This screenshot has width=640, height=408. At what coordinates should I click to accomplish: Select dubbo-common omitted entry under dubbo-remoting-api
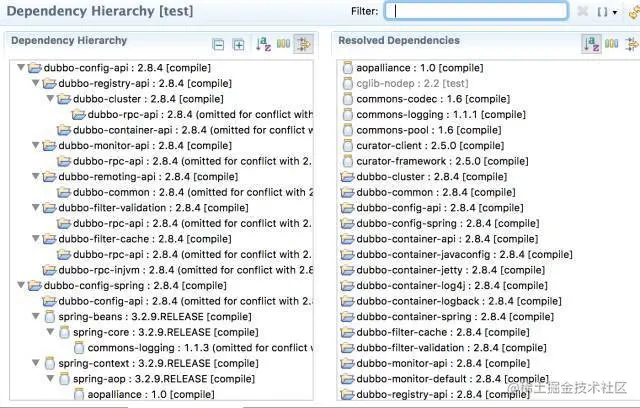[185, 192]
